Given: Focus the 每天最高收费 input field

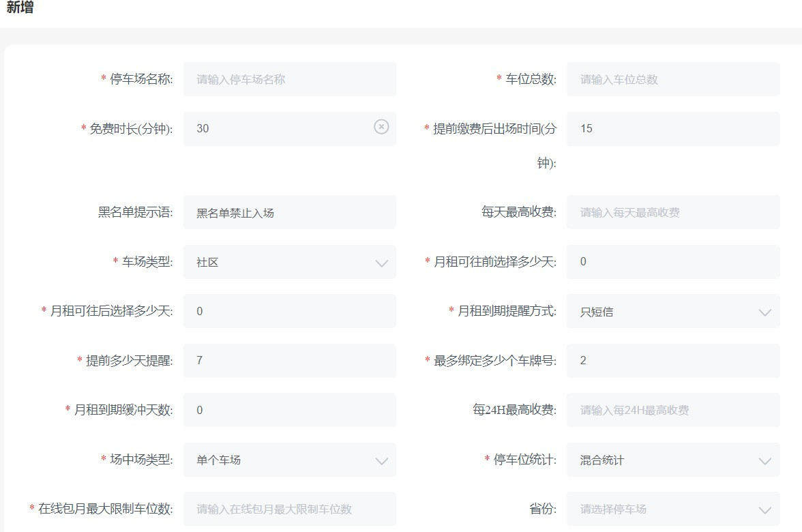Looking at the screenshot, I should 672,213.
